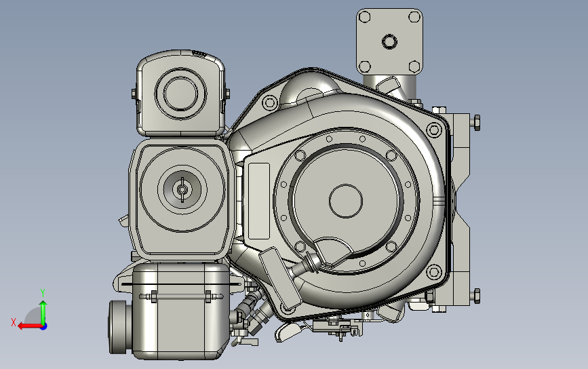Select the round cap on the top-left housing
Image resolution: width=588 pixels, height=369 pixels.
tap(181, 94)
